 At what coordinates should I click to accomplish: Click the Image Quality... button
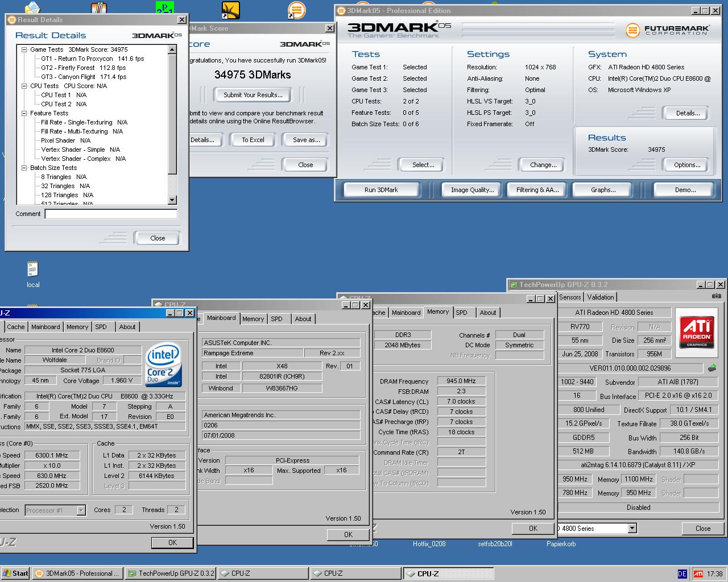click(x=473, y=190)
